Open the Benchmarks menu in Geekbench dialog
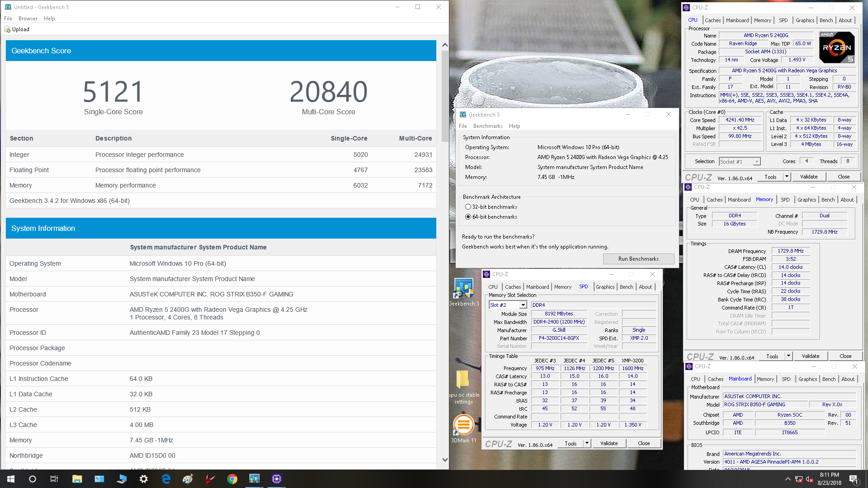This screenshot has height=488, width=868. tap(488, 126)
